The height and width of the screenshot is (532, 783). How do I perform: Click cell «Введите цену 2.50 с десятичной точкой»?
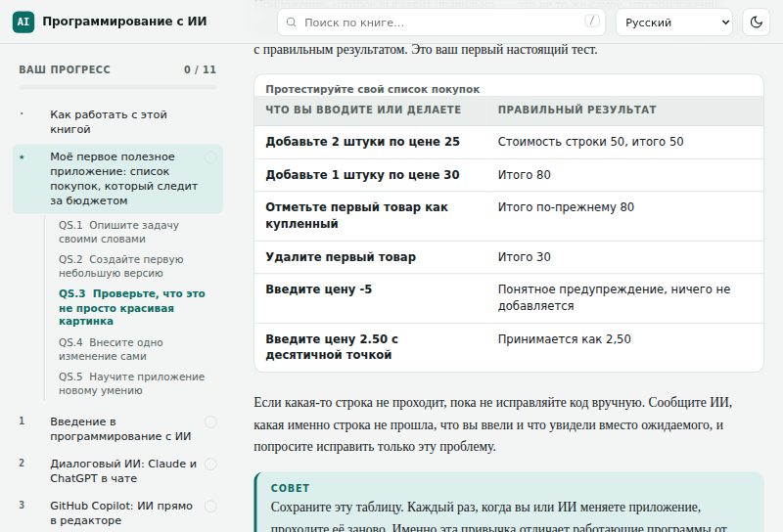[x=371, y=347]
